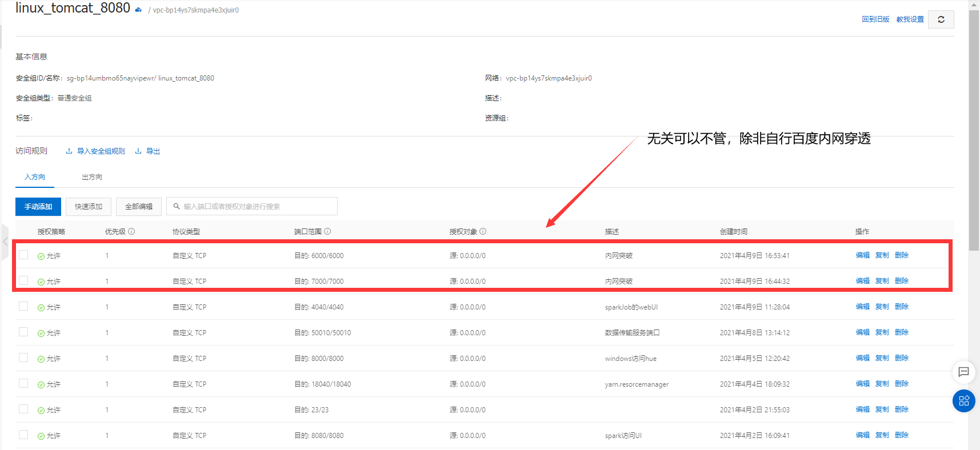Select checkbox for port 6000/6000 rule
The image size is (980, 450).
[23, 255]
